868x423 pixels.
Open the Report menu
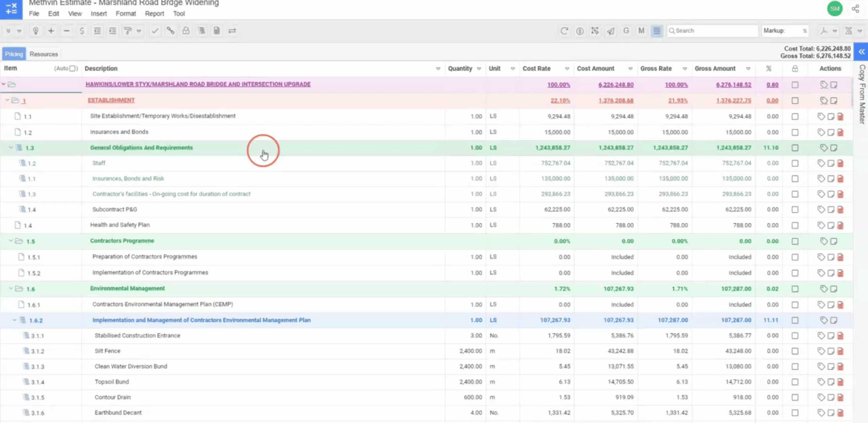coord(154,13)
